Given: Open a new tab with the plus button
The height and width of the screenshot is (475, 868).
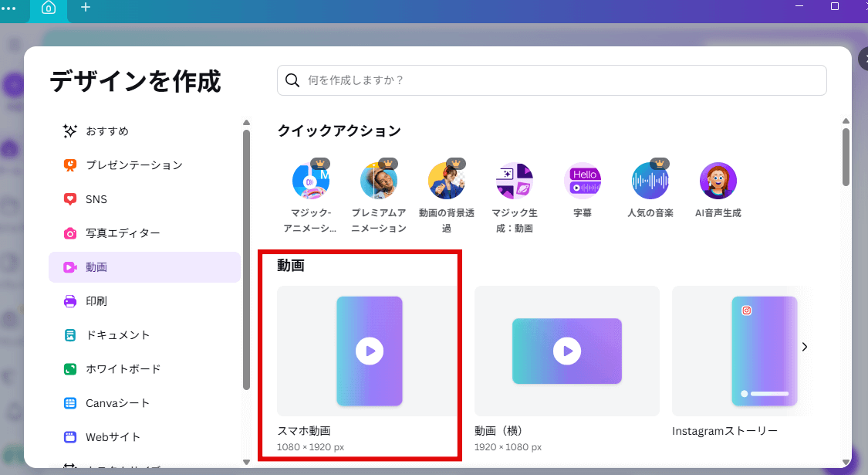Looking at the screenshot, I should [x=85, y=8].
